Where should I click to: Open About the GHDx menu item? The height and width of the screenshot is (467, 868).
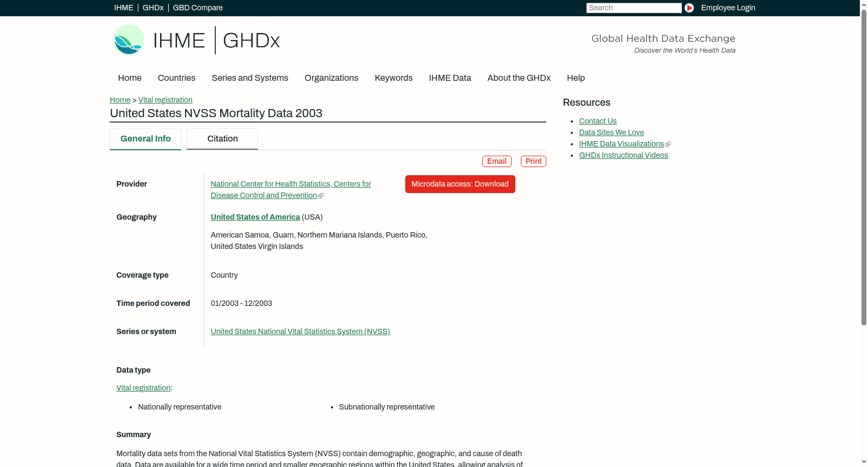point(519,78)
